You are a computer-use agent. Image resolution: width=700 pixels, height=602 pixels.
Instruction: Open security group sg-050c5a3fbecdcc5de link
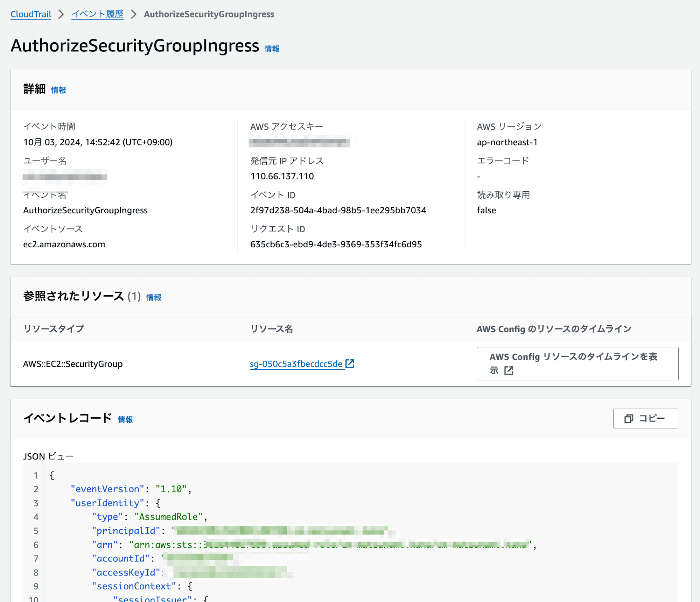click(x=296, y=364)
